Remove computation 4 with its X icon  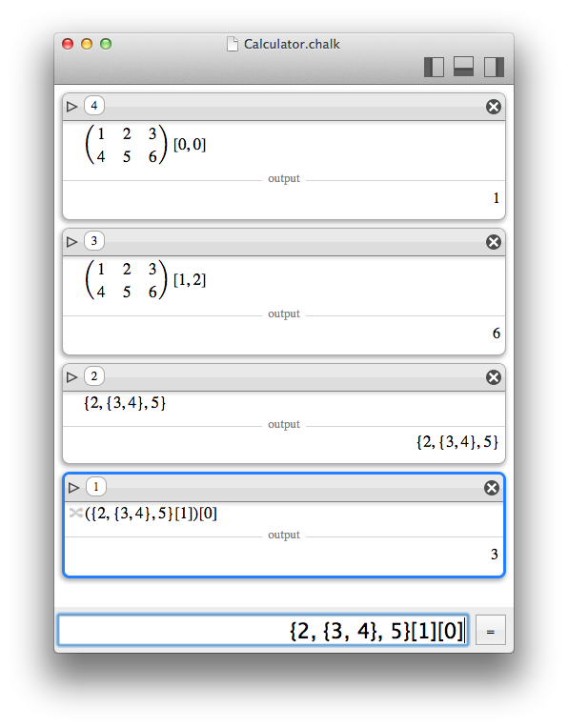(x=494, y=107)
